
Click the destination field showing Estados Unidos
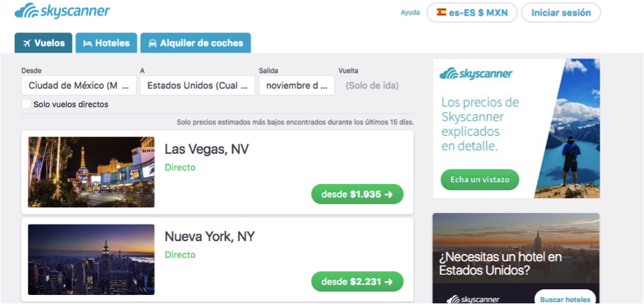[x=197, y=85]
